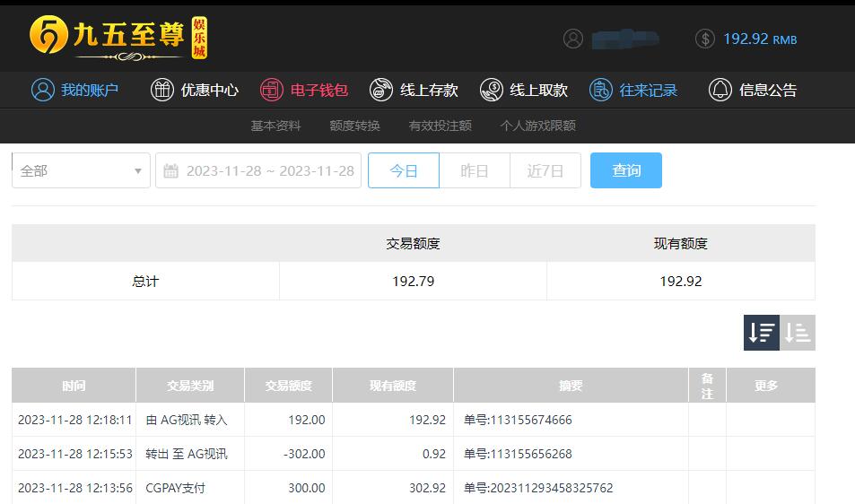This screenshot has height=504, width=855.
Task: Switch to the 额度转换 sub-tab
Action: pos(355,126)
